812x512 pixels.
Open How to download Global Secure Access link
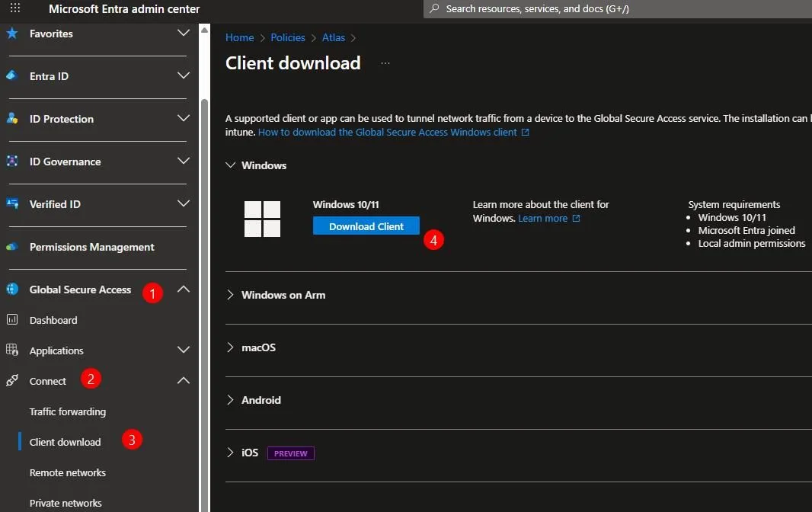pyautogui.click(x=388, y=132)
